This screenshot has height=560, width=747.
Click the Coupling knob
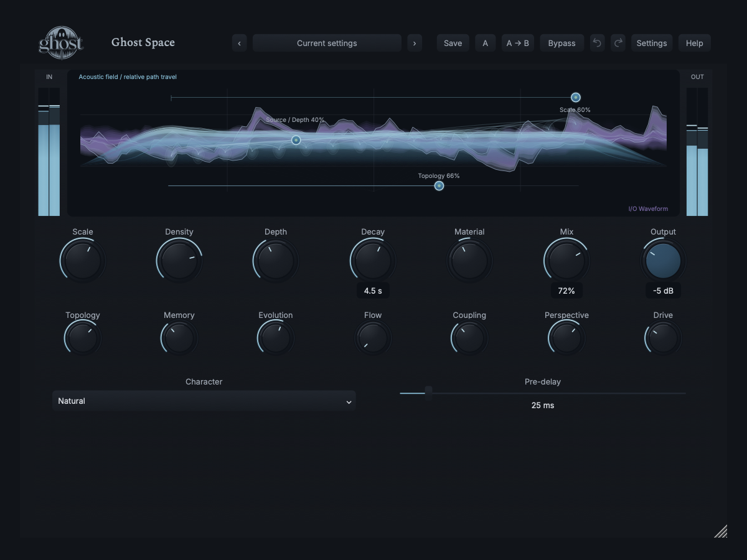[x=469, y=338]
